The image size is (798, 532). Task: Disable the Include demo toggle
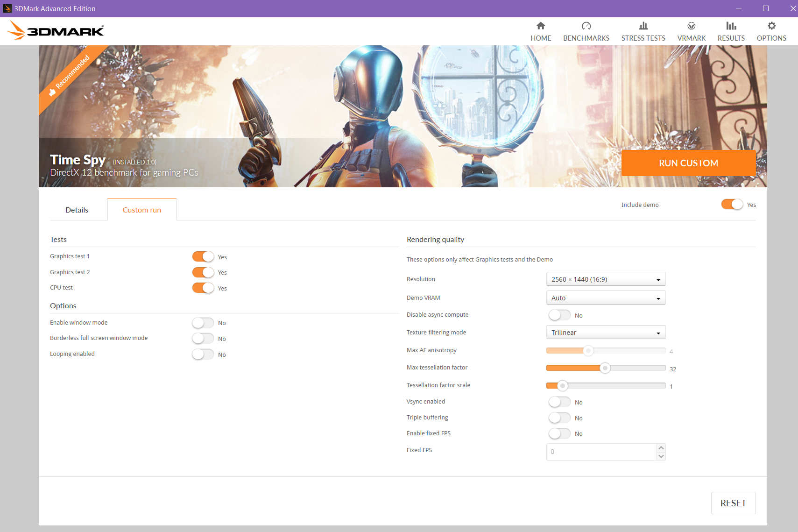(731, 205)
